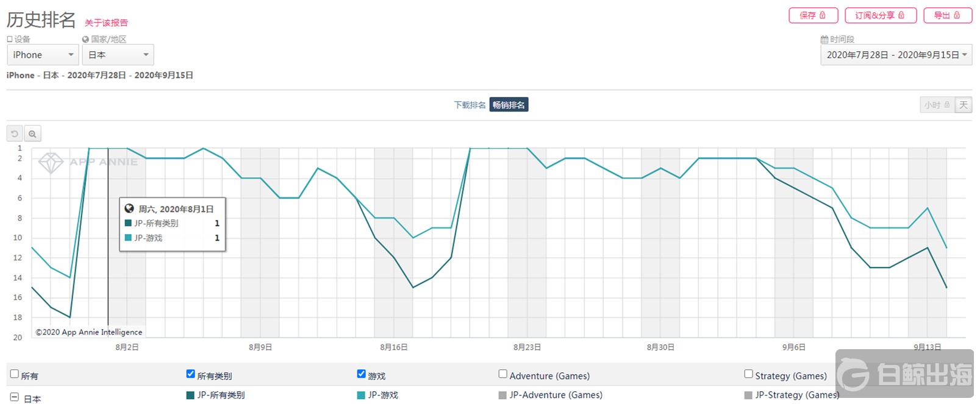
Task: Click the magnifier zoom icon above chart
Action: 32,133
